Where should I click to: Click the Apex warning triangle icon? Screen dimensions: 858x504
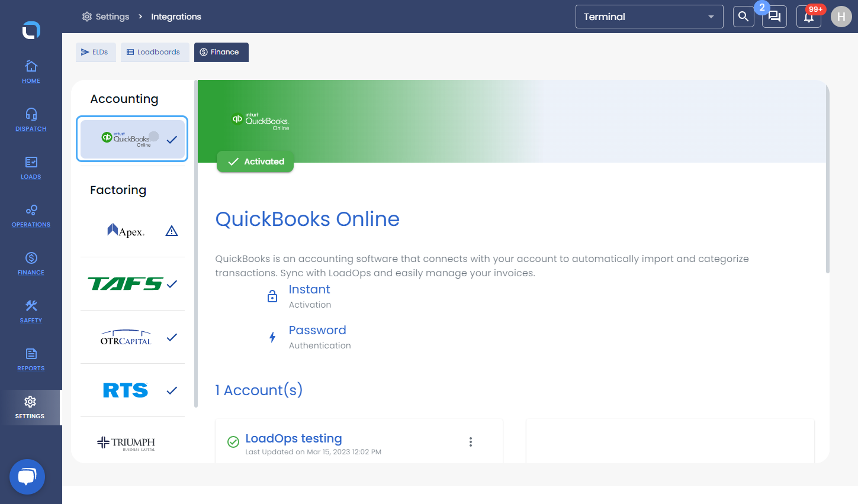172,231
